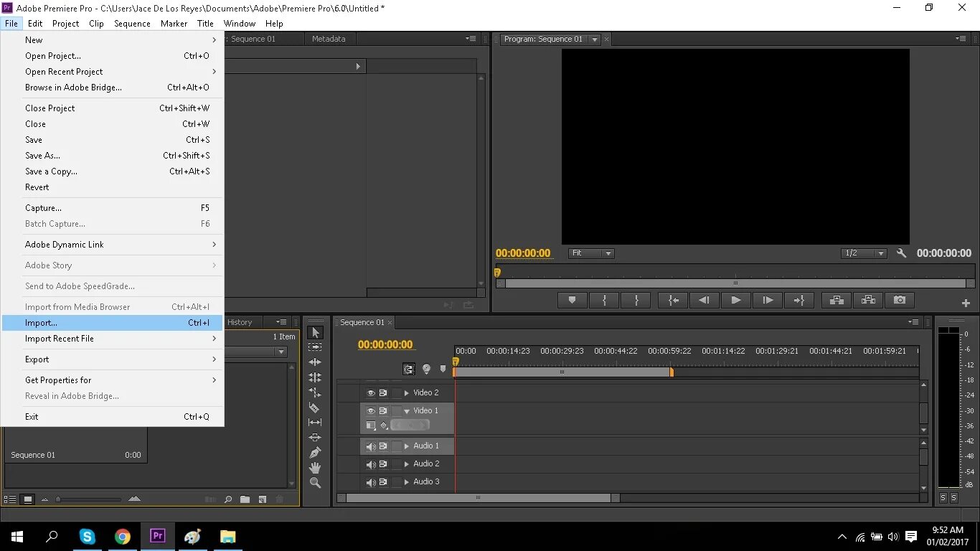Select the Slide tool
The height and width of the screenshot is (551, 980).
pos(315,438)
